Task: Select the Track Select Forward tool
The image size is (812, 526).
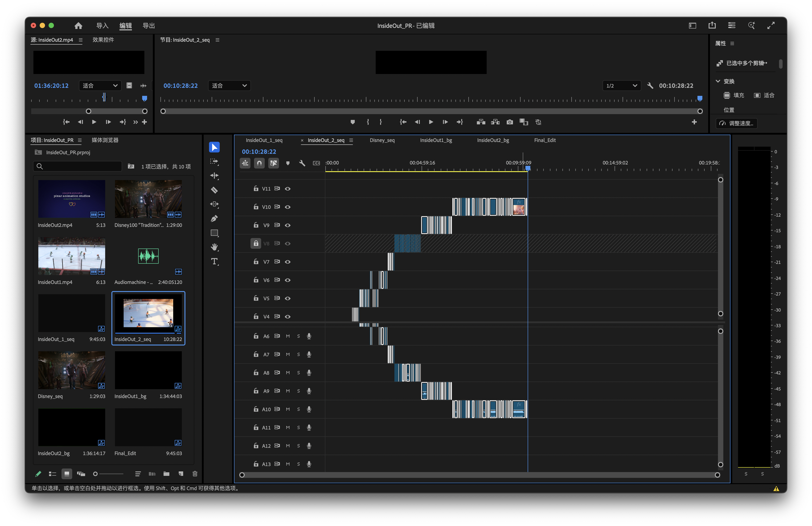Action: [x=214, y=161]
